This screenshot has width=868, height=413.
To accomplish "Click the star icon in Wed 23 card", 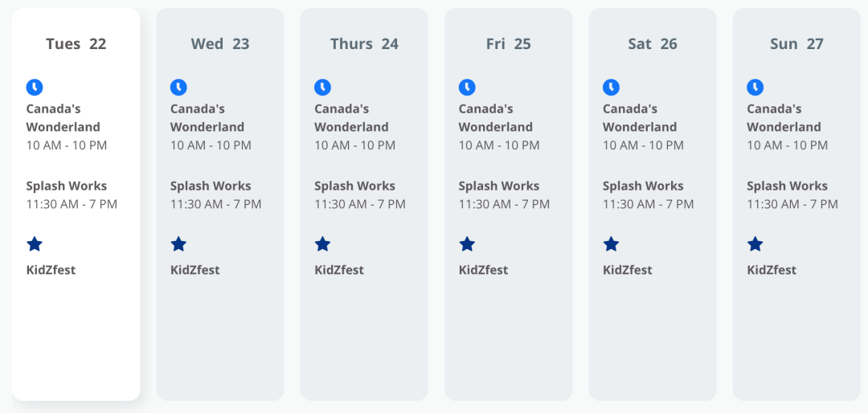I will click(178, 243).
